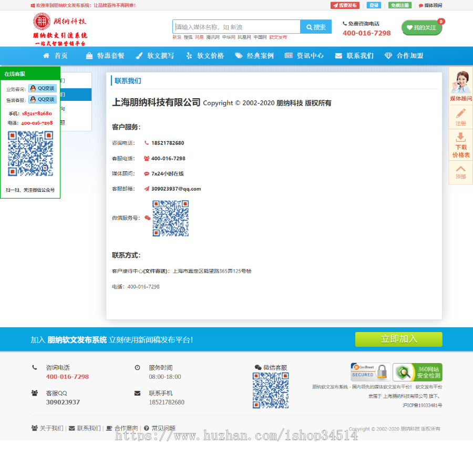Click the 我的关注 heart button
This screenshot has width=473, height=476.
coord(421,27)
